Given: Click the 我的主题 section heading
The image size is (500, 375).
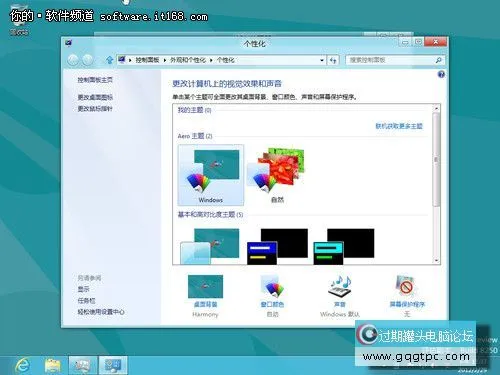Looking at the screenshot, I should coord(194,110).
